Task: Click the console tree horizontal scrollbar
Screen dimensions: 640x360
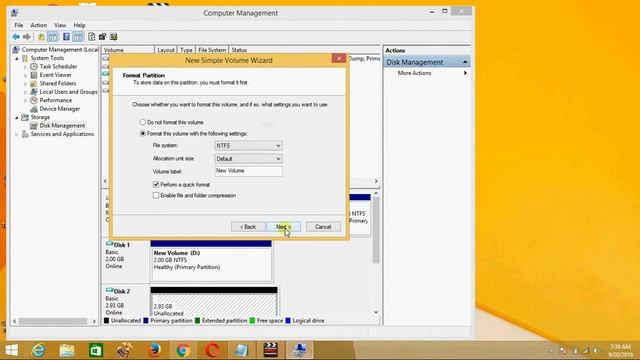Action: click(54, 321)
